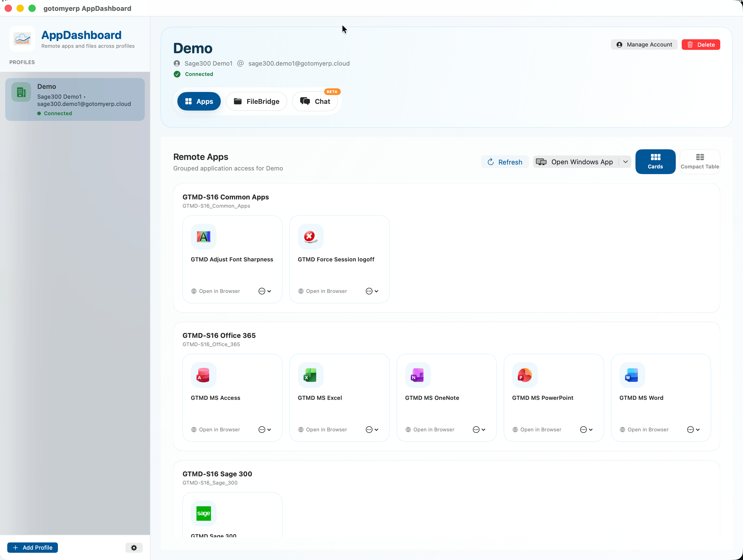743x560 pixels.
Task: Click the GTMD Adjust Font Sharpness icon
Action: click(203, 237)
